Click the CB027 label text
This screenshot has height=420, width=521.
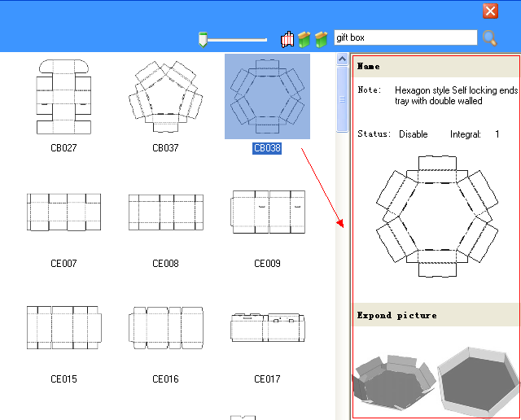coord(63,148)
